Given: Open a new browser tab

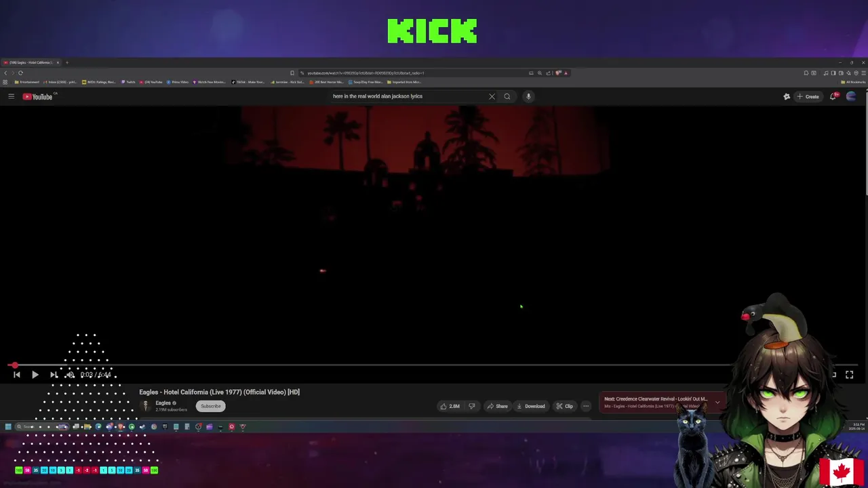Looking at the screenshot, I should pos(66,62).
